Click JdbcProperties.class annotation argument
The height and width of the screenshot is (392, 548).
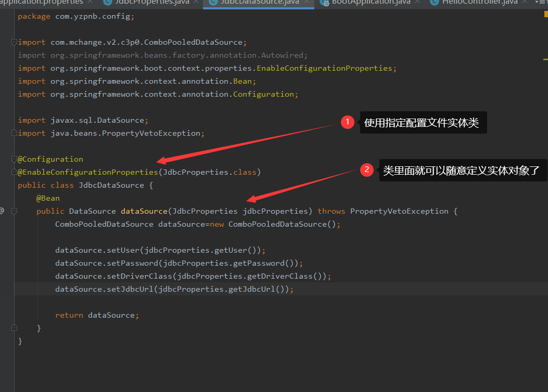(x=210, y=172)
